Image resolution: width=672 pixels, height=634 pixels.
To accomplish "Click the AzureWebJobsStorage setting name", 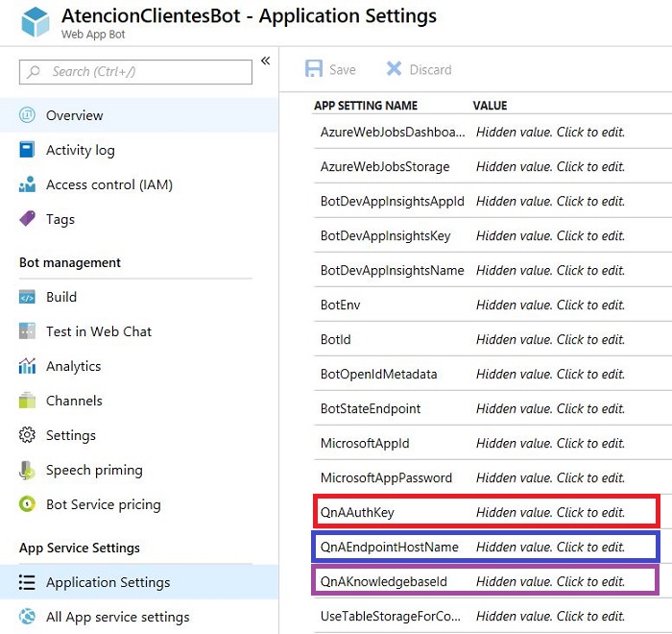I will 385,167.
